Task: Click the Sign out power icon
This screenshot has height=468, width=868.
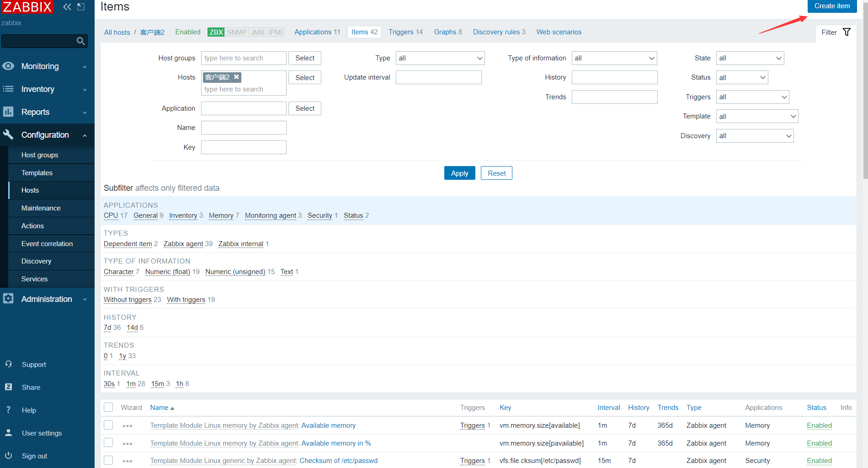Action: (8, 456)
